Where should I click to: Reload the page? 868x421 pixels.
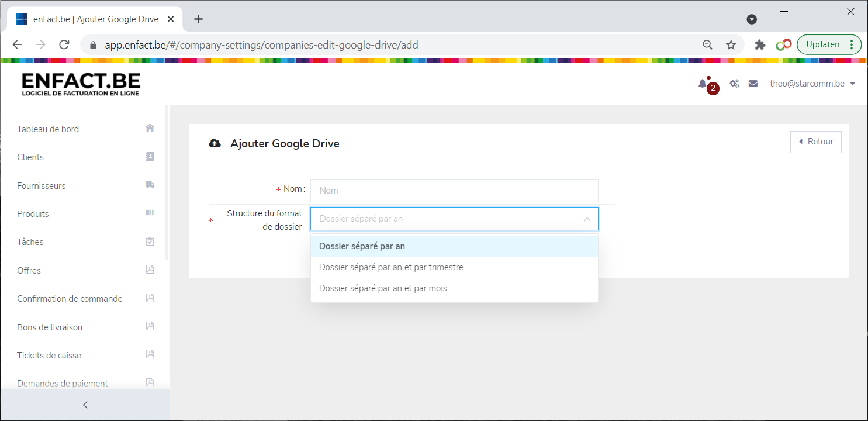click(x=64, y=45)
